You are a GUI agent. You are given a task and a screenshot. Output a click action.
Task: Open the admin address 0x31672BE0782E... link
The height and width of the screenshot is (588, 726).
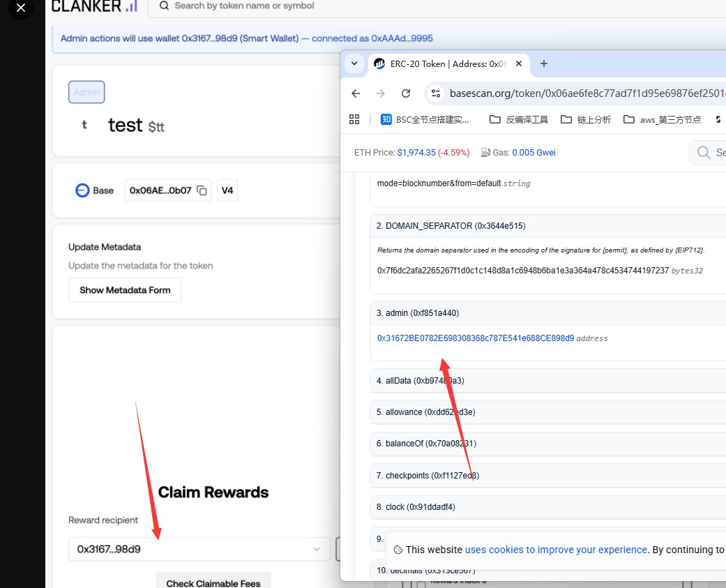coord(476,338)
